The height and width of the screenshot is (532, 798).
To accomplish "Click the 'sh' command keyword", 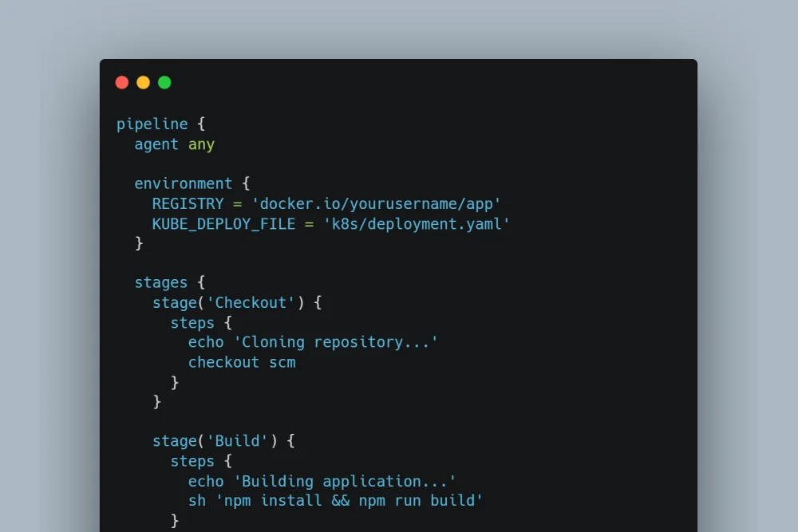I will (x=196, y=501).
